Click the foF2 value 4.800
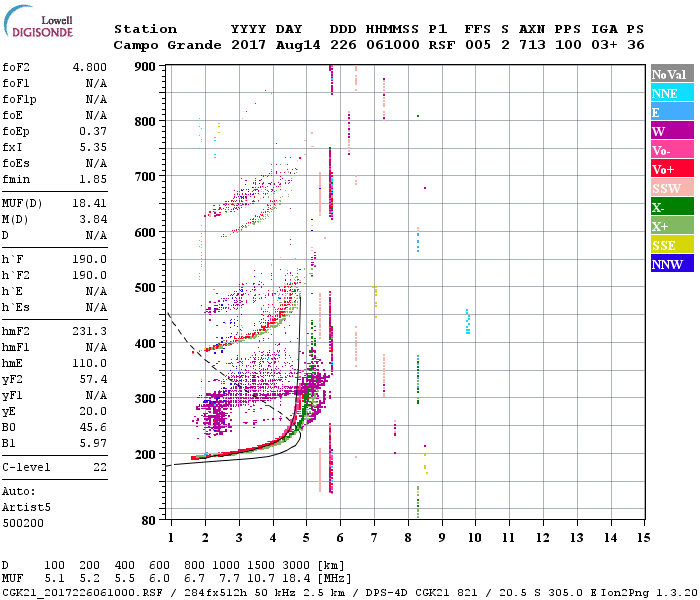This screenshot has width=700, height=600. tap(90, 67)
